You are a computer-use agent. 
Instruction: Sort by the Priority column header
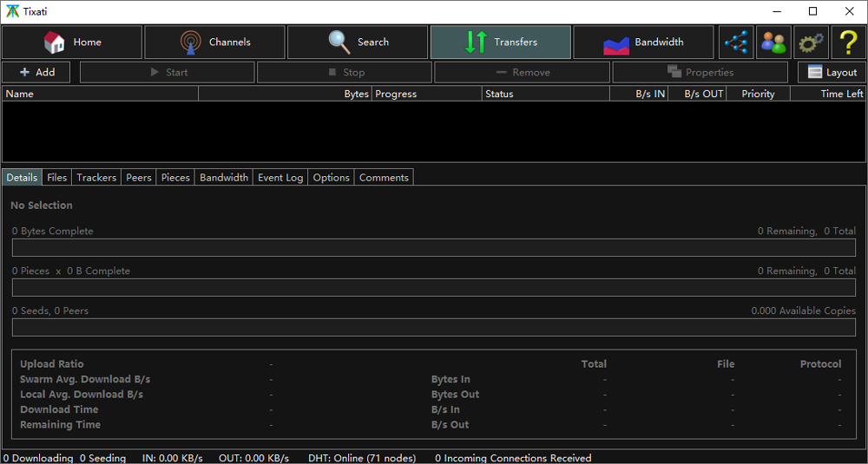[x=759, y=94]
